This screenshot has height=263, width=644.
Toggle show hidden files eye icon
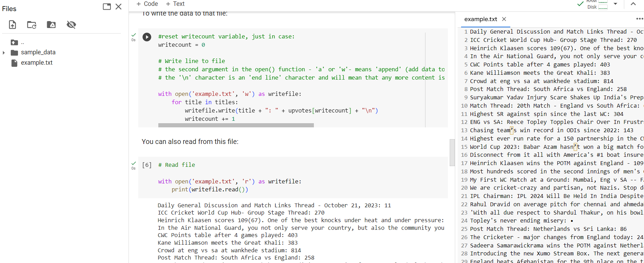point(71,25)
